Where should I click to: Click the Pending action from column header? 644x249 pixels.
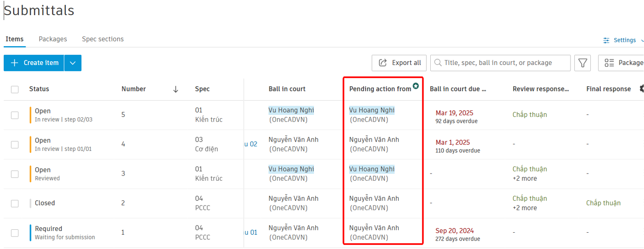pos(380,89)
